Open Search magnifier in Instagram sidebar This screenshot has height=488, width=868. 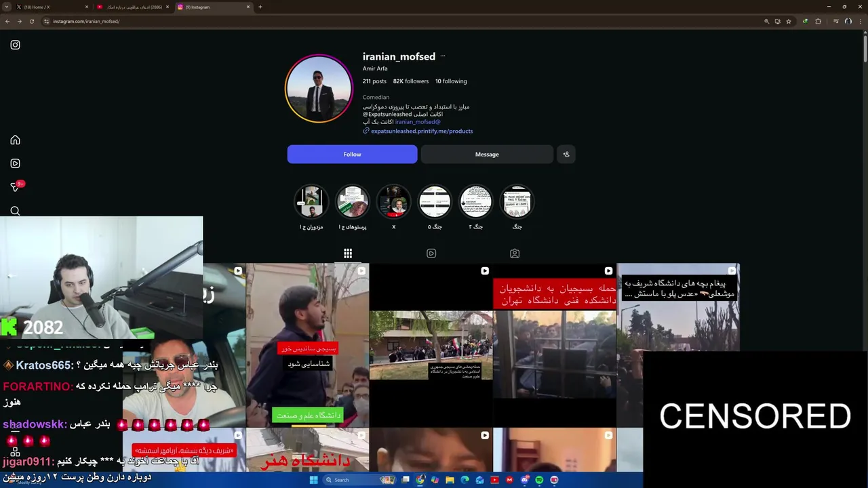click(x=15, y=211)
